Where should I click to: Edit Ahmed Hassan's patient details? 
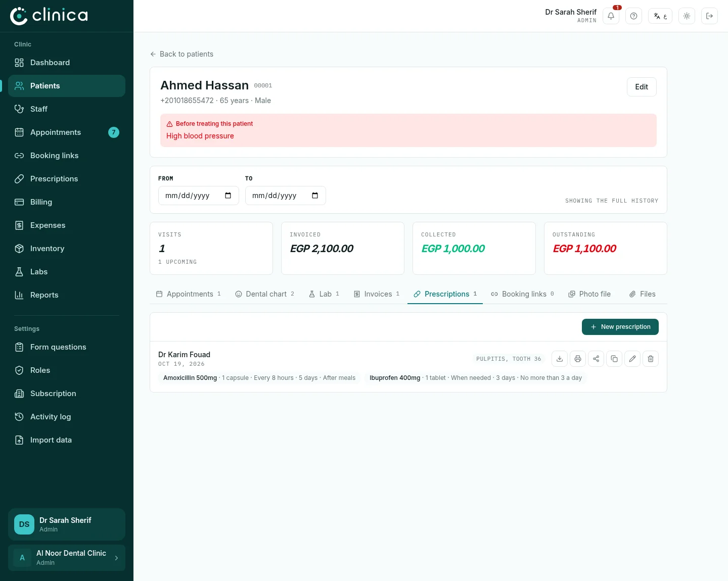click(642, 87)
